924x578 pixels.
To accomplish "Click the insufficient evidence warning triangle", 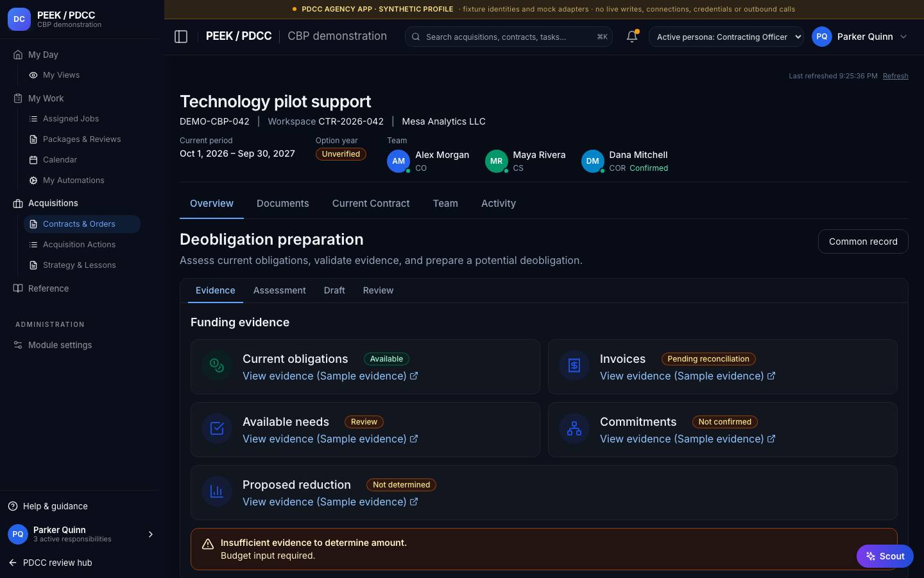I will tap(208, 544).
